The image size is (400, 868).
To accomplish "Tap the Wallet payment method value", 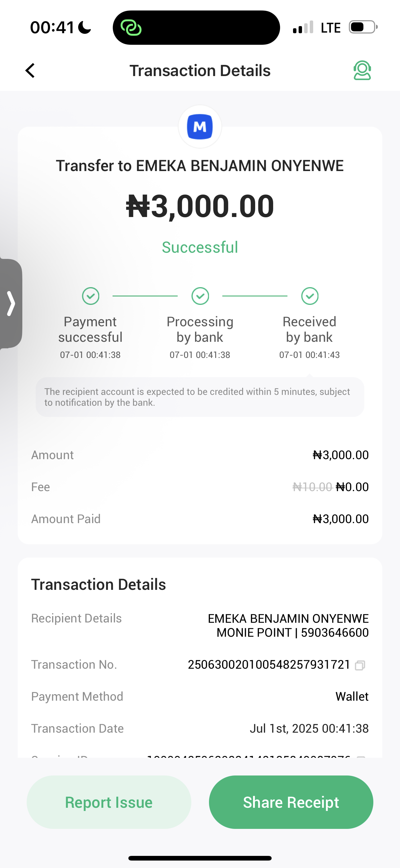I will (352, 697).
